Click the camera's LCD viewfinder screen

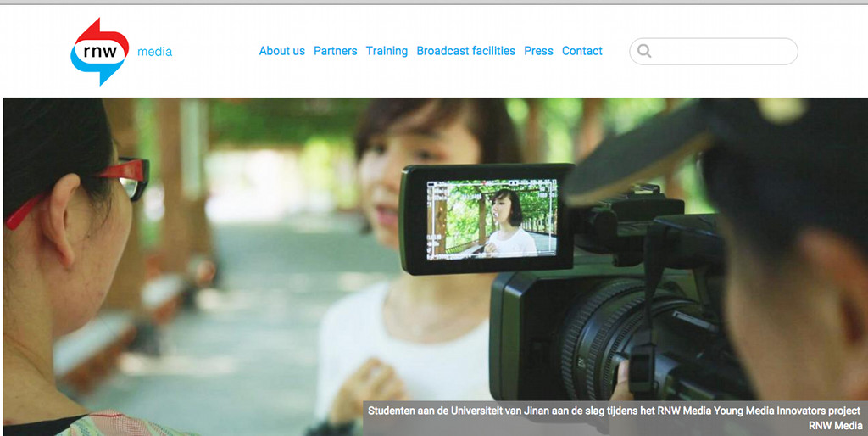[492, 217]
